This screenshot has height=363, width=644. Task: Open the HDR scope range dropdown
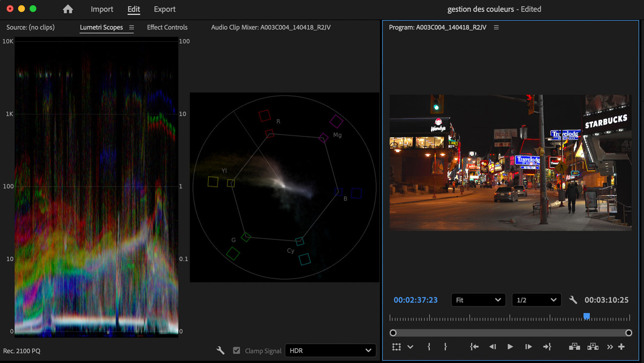[330, 351]
